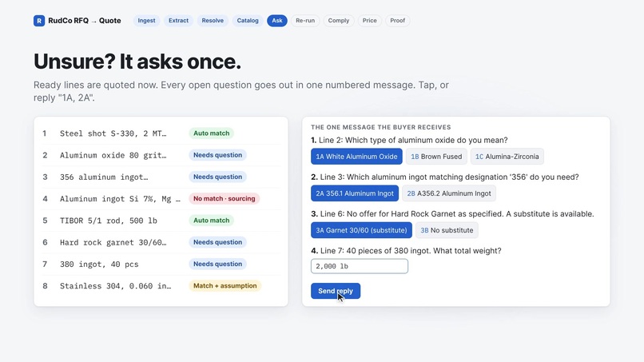Select line 7 380 ingot 40 pcs
This screenshot has width=644, height=362.
point(161,264)
